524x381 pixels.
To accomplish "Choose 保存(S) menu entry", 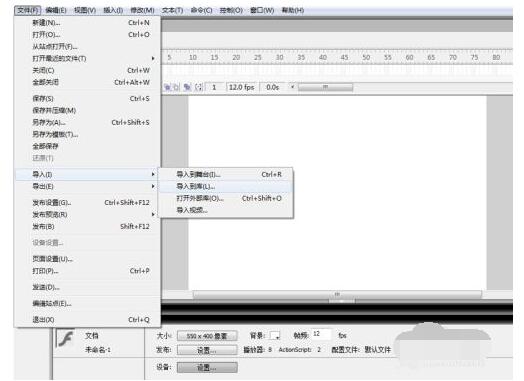I will tap(88, 99).
